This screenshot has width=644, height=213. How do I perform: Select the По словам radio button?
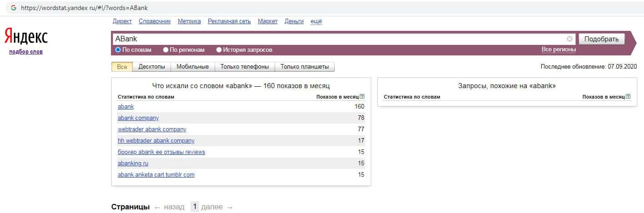coord(118,50)
